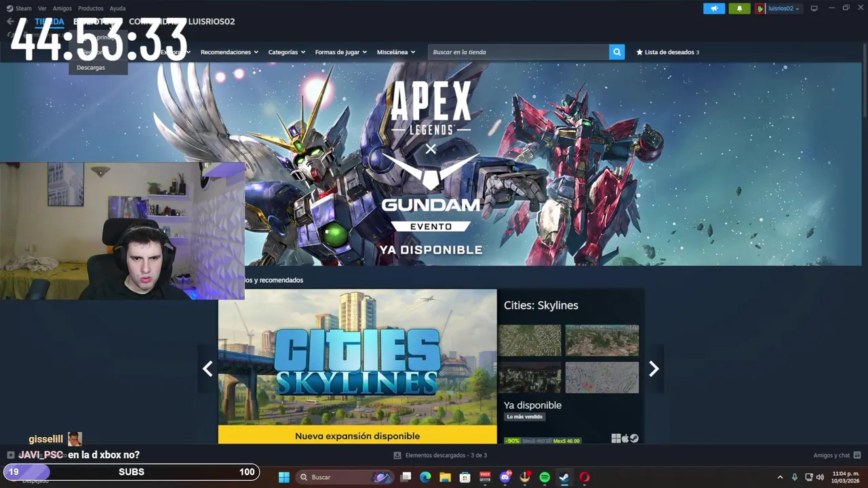Open the Cities Skylines featured capsule image
The height and width of the screenshot is (488, 868).
(357, 367)
